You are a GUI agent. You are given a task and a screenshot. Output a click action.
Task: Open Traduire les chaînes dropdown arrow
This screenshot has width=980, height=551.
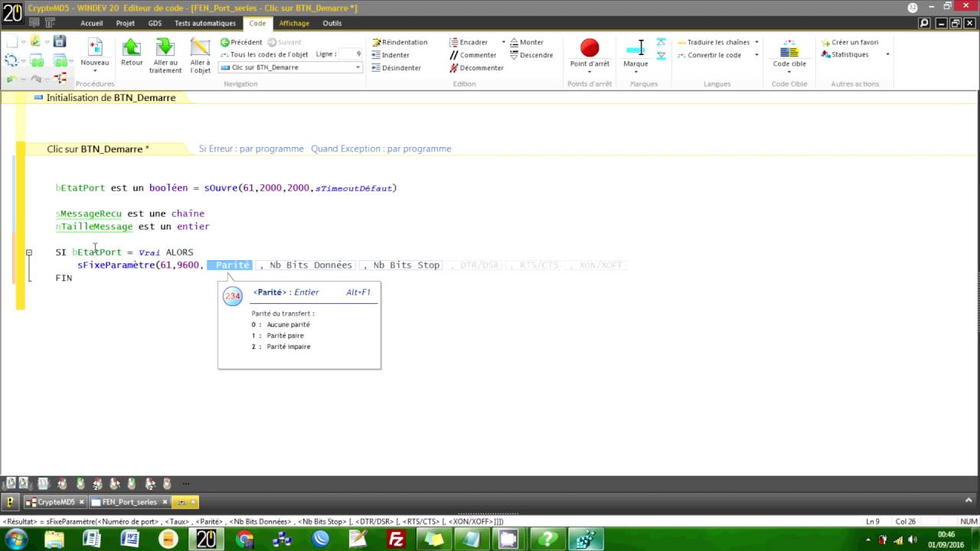click(756, 42)
